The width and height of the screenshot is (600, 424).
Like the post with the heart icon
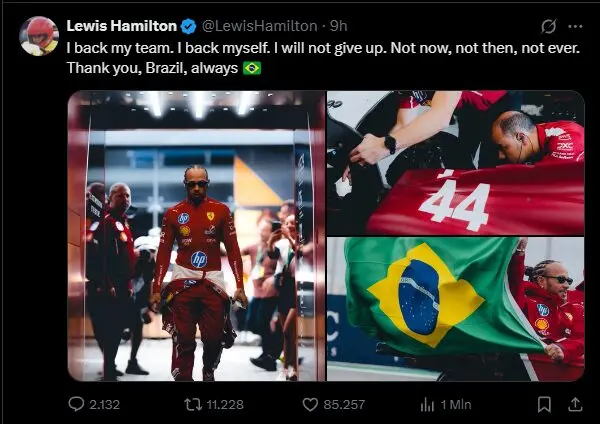tap(312, 404)
